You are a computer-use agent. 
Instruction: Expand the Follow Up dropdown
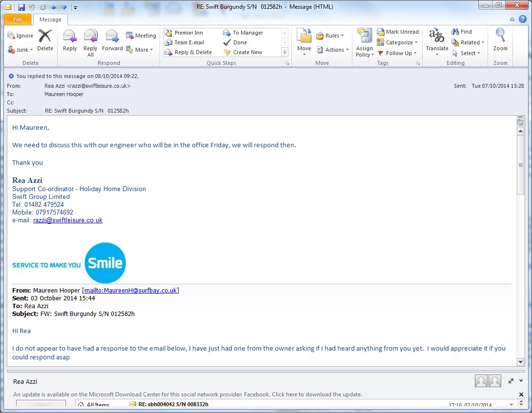[x=397, y=53]
